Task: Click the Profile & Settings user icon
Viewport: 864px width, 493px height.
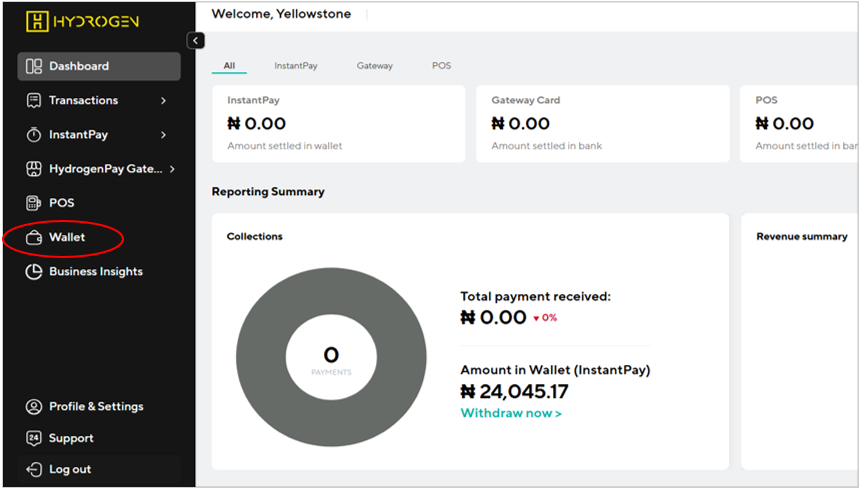Action: click(34, 407)
